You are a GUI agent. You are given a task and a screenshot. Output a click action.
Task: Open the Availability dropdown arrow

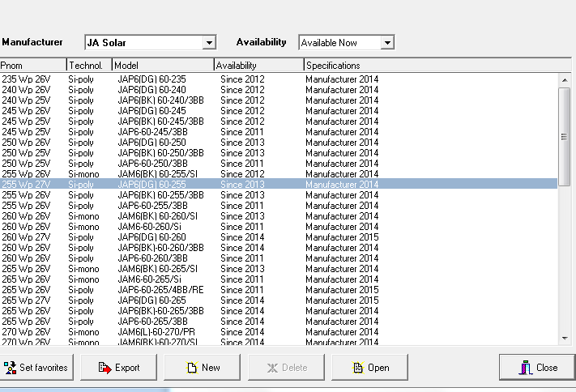click(x=387, y=43)
